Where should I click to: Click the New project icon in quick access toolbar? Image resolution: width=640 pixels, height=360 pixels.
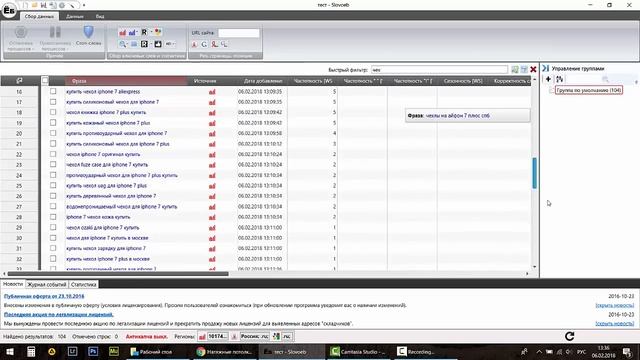click(25, 5)
